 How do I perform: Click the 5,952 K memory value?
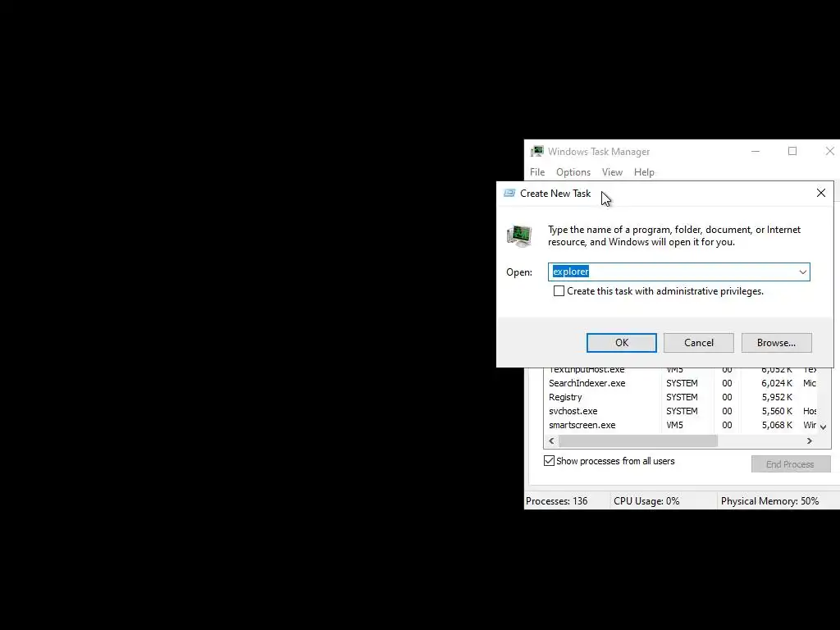(x=777, y=397)
